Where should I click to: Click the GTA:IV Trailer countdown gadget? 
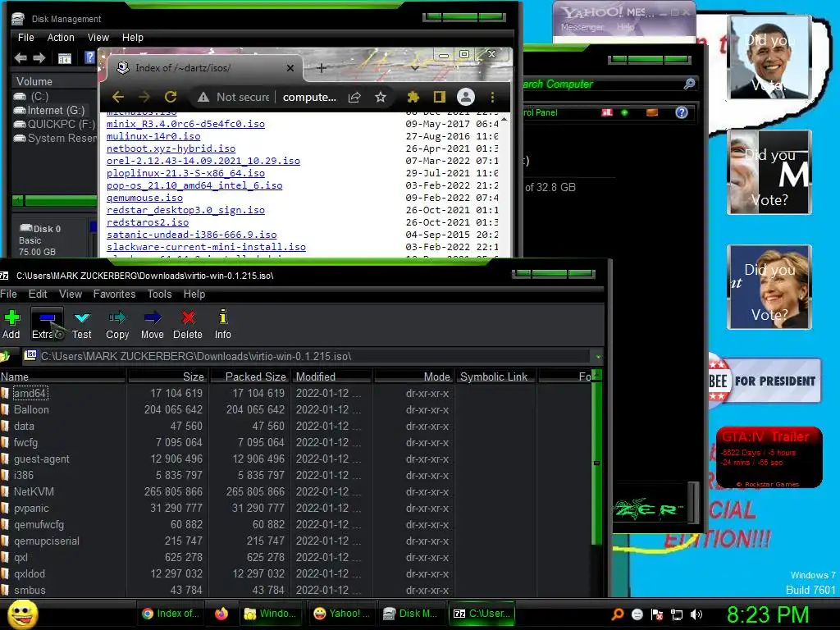coord(769,457)
